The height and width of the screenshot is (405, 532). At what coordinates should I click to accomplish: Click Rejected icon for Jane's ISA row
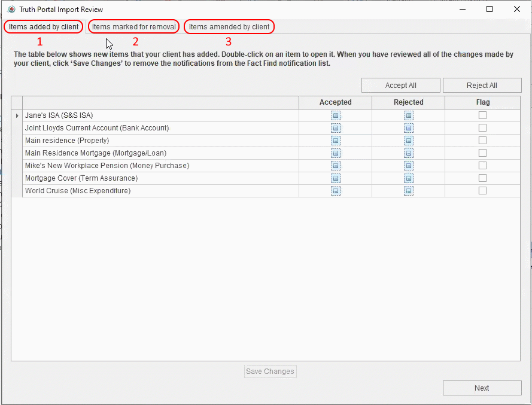[409, 115]
